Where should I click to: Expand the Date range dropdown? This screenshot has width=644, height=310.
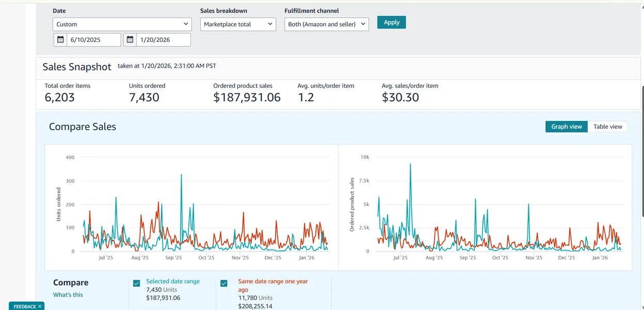click(122, 24)
